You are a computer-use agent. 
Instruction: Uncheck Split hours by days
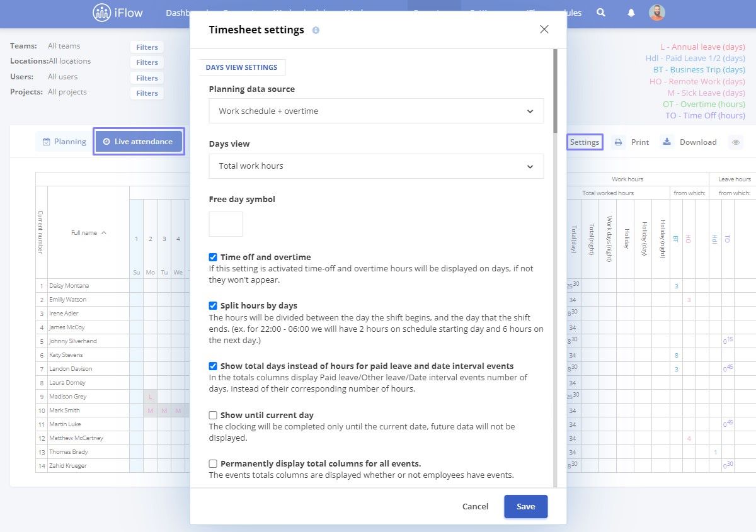pos(213,306)
